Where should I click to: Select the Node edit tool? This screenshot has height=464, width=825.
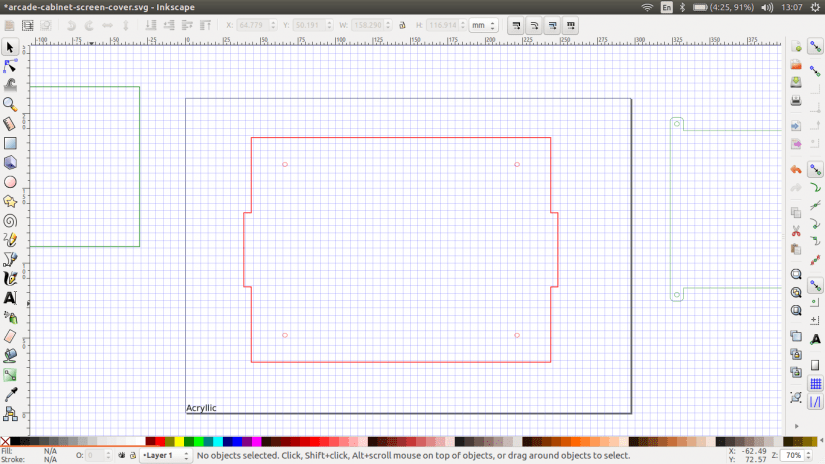(10, 66)
